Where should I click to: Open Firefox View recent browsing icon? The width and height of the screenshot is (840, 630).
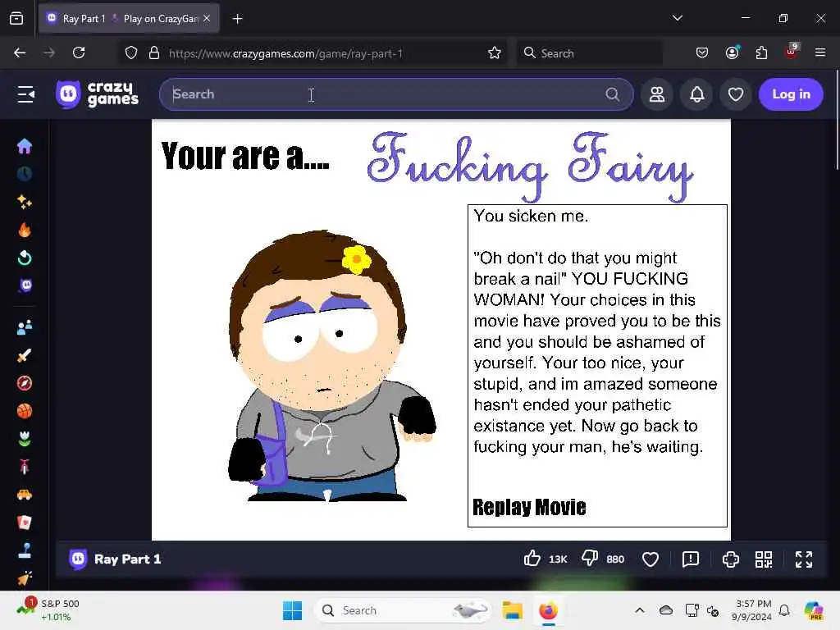pos(16,18)
